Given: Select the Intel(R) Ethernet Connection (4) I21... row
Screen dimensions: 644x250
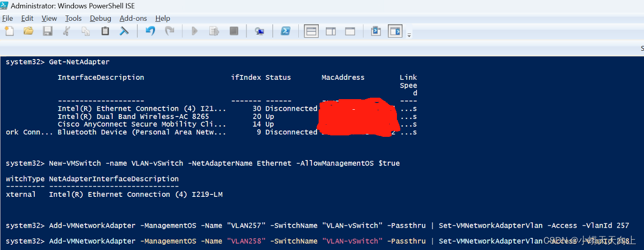Looking at the screenshot, I should [211, 109].
